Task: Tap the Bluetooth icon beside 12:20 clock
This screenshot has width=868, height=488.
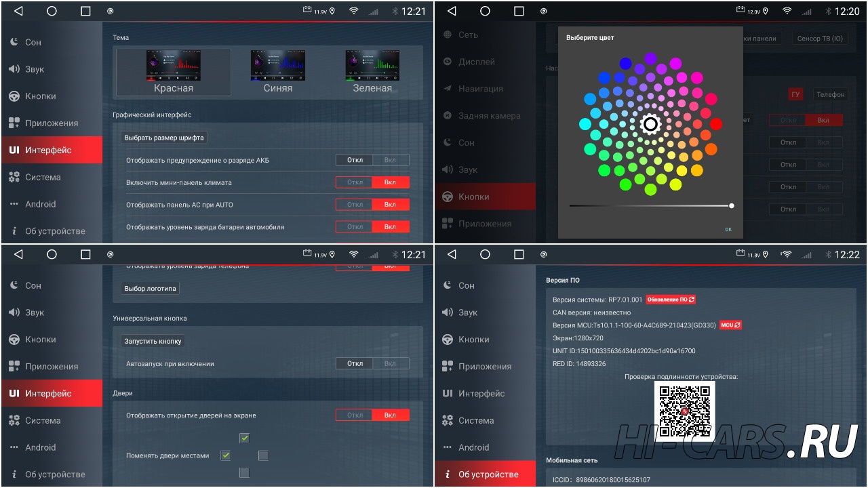Action: pos(828,11)
